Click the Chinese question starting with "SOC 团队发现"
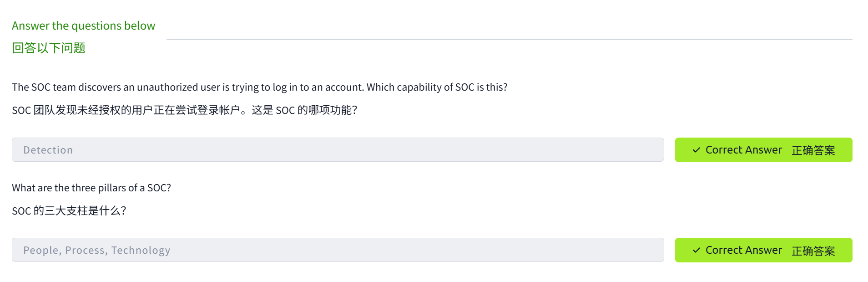868x282 pixels. (184, 110)
